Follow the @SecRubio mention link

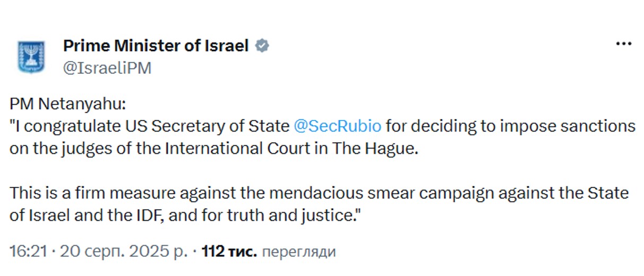337,126
